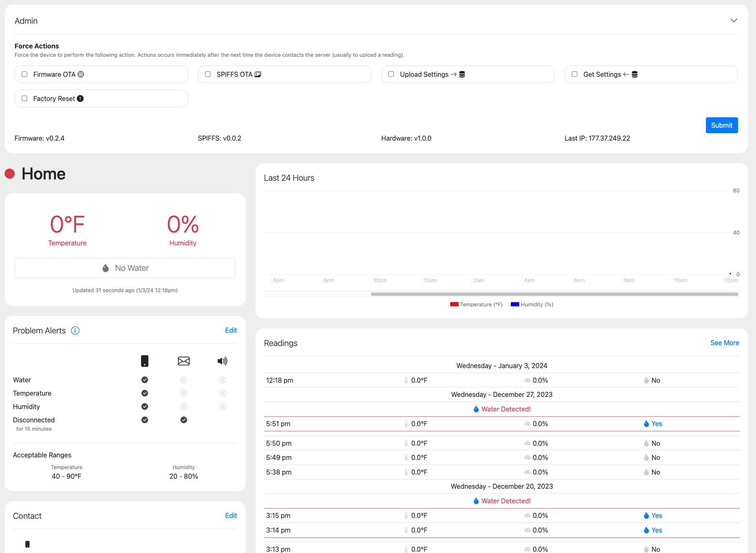Click the email envelope column icon
756x553 pixels.
point(184,361)
